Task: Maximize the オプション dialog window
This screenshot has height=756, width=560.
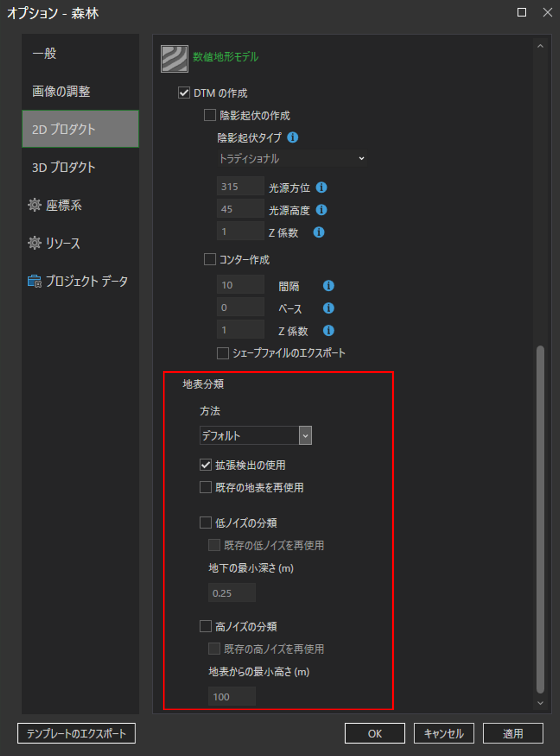Action: [522, 13]
